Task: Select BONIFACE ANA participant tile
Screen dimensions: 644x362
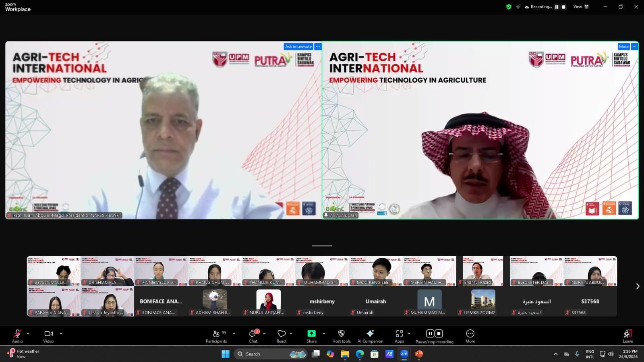Action: point(161,301)
